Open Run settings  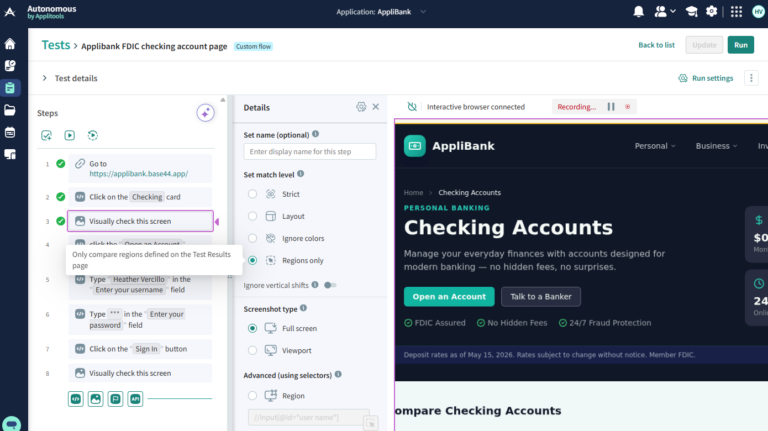click(706, 78)
